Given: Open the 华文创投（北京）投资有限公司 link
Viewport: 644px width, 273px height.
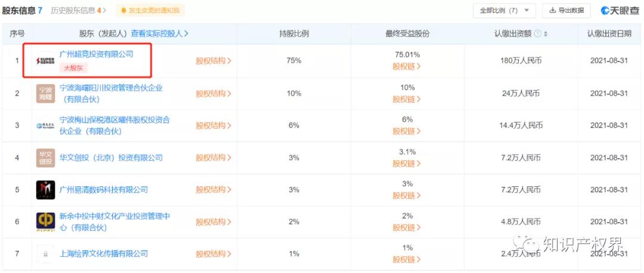Looking at the screenshot, I should [x=111, y=158].
